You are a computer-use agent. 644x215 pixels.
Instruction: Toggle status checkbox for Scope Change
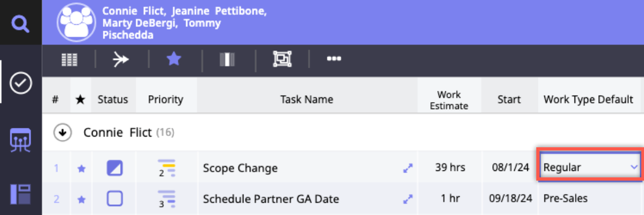(x=115, y=168)
